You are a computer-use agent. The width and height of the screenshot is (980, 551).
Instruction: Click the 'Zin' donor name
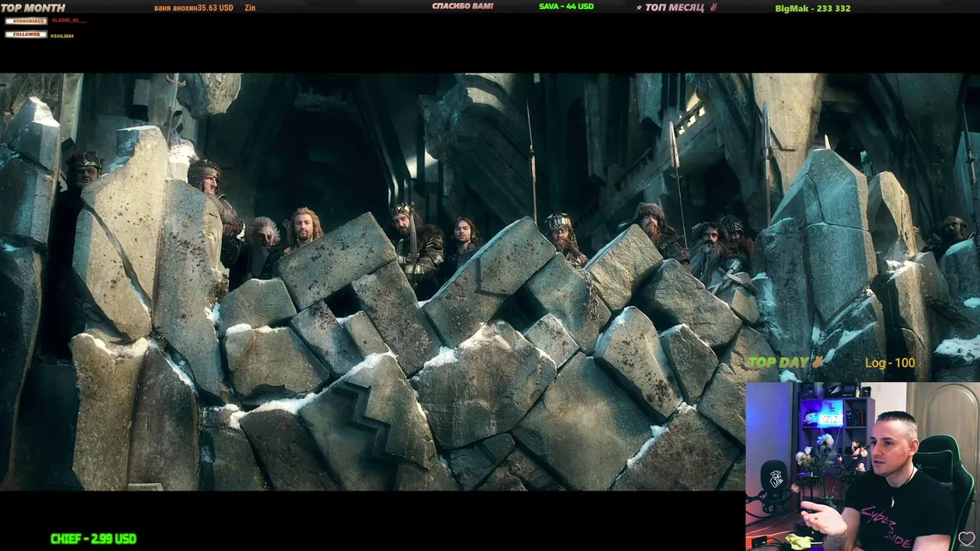[x=250, y=8]
